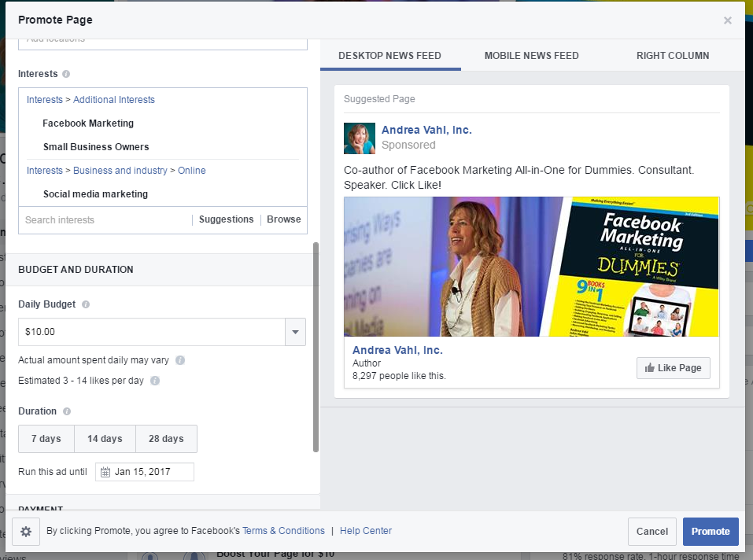This screenshot has width=753, height=560.
Task: Click the Run this ad until date field
Action: point(145,472)
